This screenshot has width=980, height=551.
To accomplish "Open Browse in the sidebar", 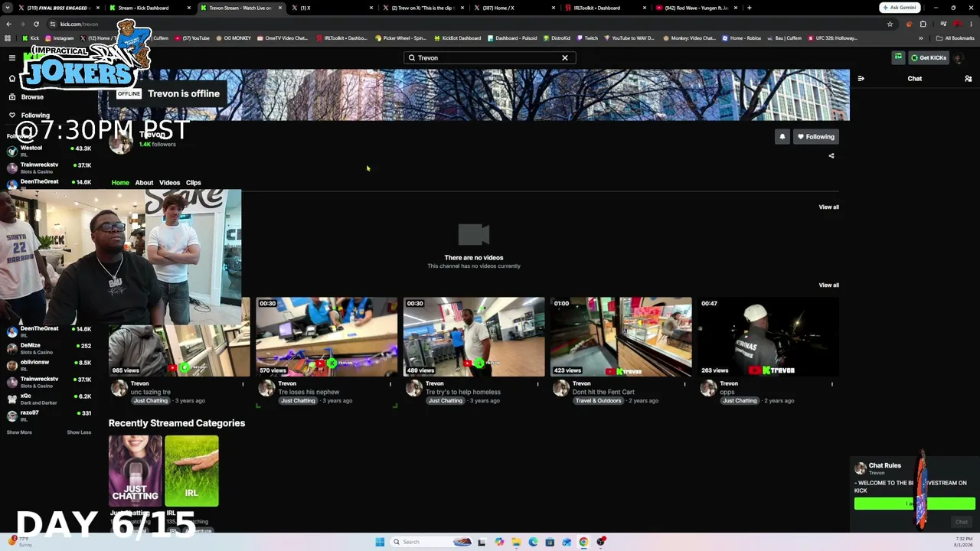I will pyautogui.click(x=25, y=97).
